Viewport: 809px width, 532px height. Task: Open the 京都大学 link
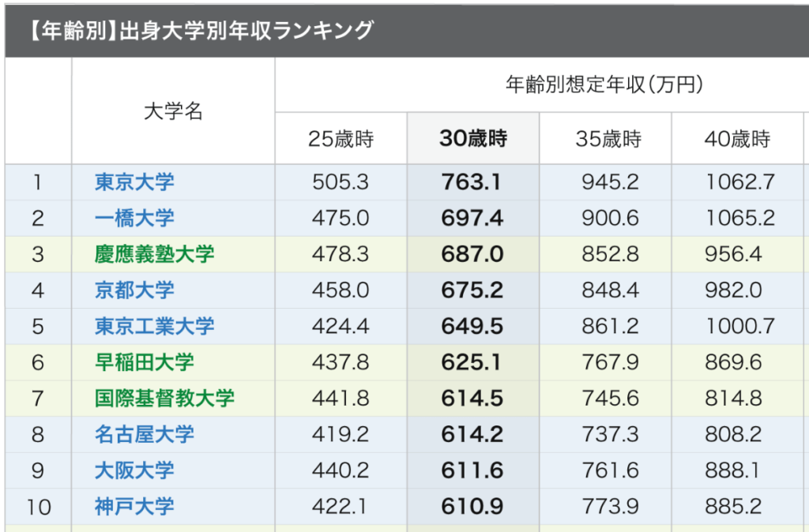(134, 290)
